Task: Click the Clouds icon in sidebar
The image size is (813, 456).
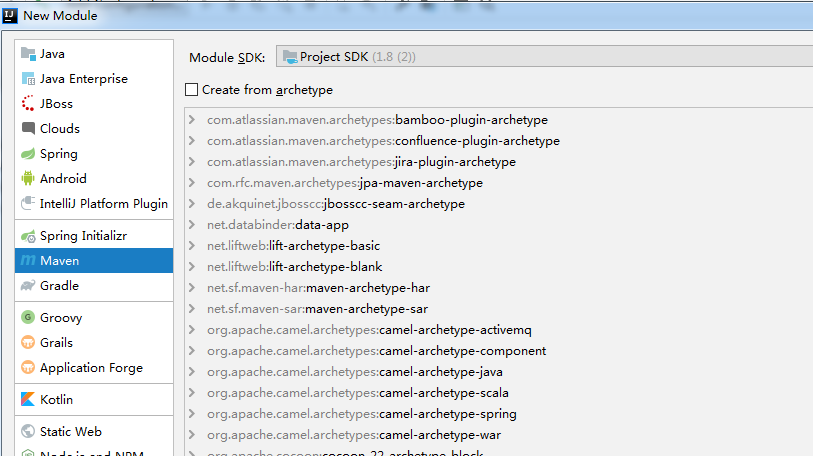Action: coord(28,128)
